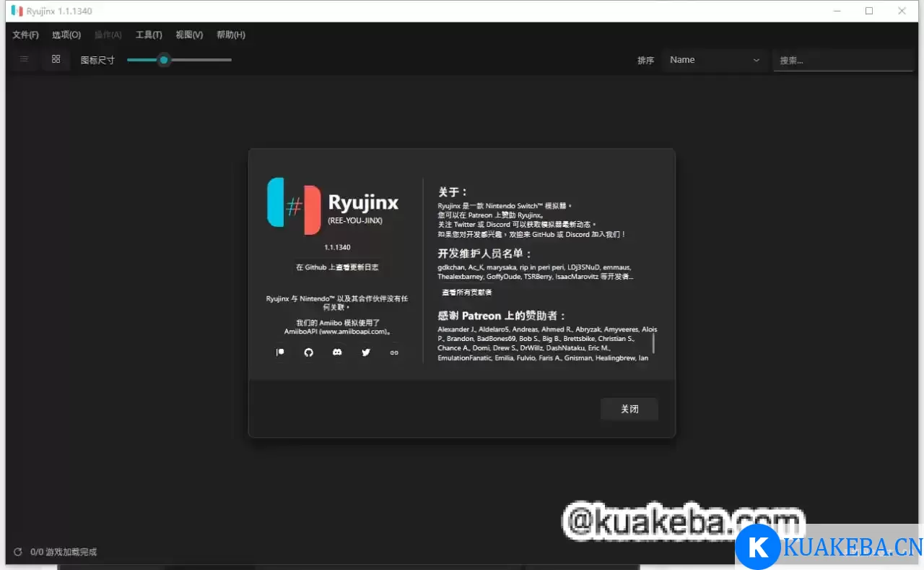Click the refresh icon in status bar

tap(18, 552)
